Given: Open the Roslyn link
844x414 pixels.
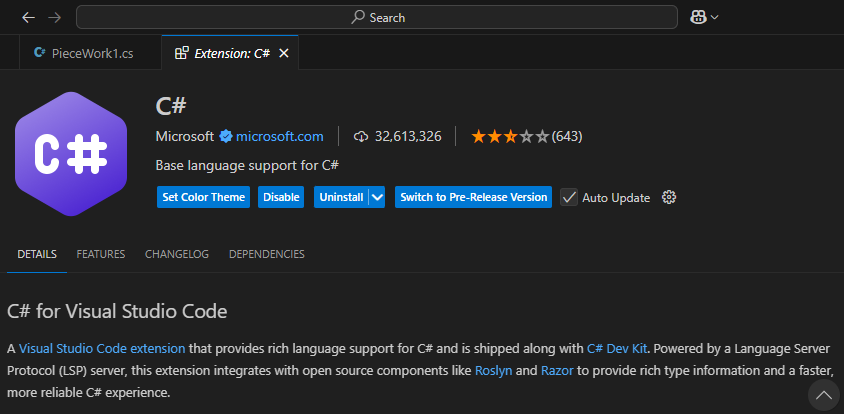Looking at the screenshot, I should click(x=494, y=370).
